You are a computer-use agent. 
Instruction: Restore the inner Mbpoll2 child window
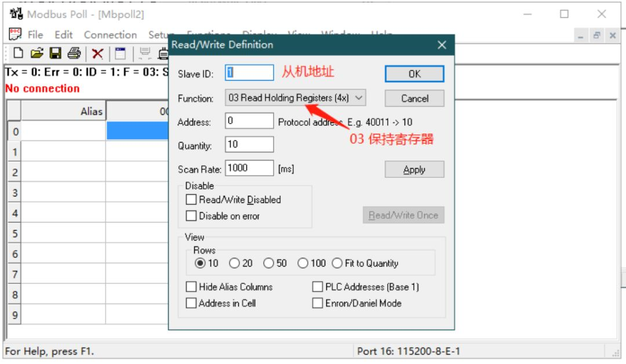(596, 35)
